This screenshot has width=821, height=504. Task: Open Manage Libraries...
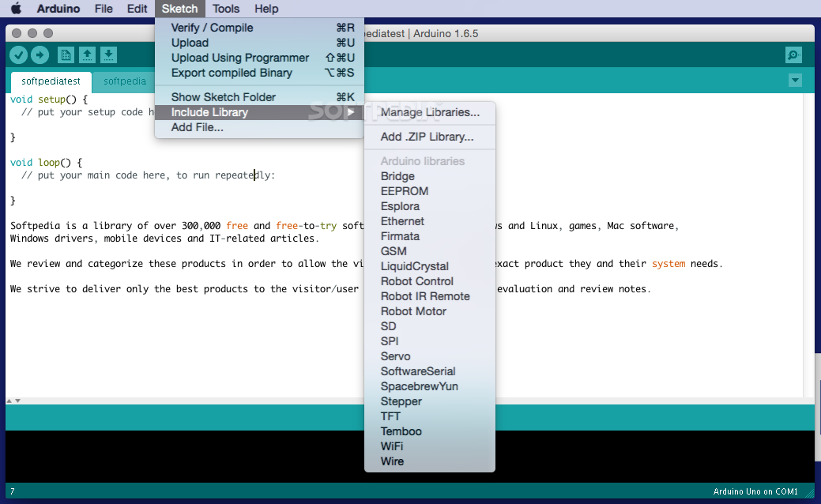[x=429, y=112]
